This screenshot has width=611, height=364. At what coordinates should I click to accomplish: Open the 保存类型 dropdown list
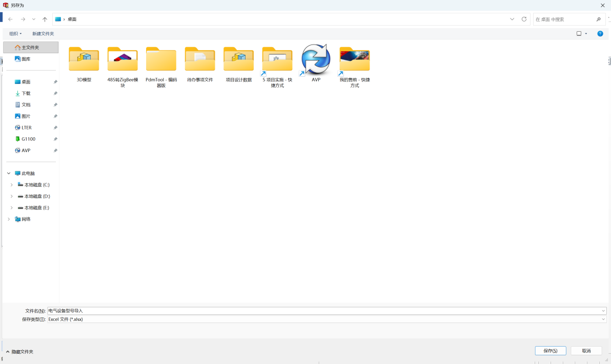click(x=603, y=319)
